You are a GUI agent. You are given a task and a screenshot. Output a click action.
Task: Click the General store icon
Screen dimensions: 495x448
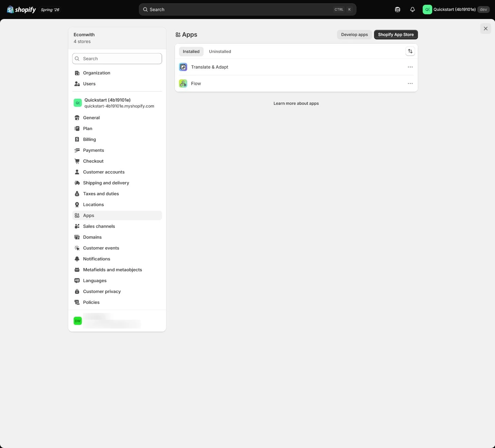coord(77,118)
